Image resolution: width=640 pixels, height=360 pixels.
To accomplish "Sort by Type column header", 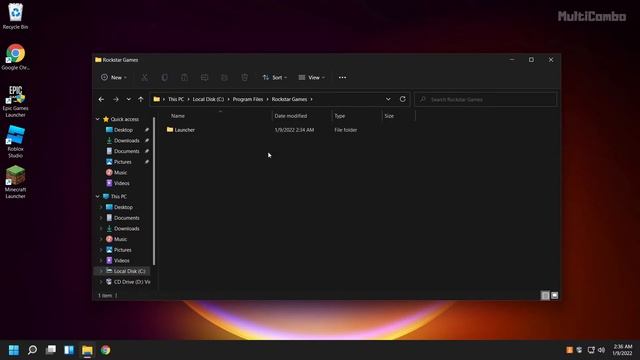I will point(340,116).
